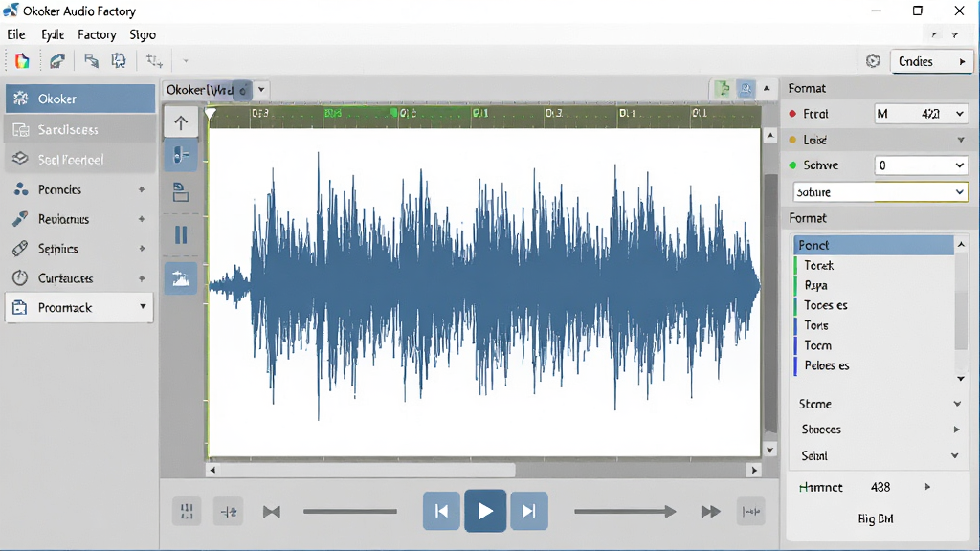
Task: Select the Okoker item in the sidebar
Action: (80, 99)
